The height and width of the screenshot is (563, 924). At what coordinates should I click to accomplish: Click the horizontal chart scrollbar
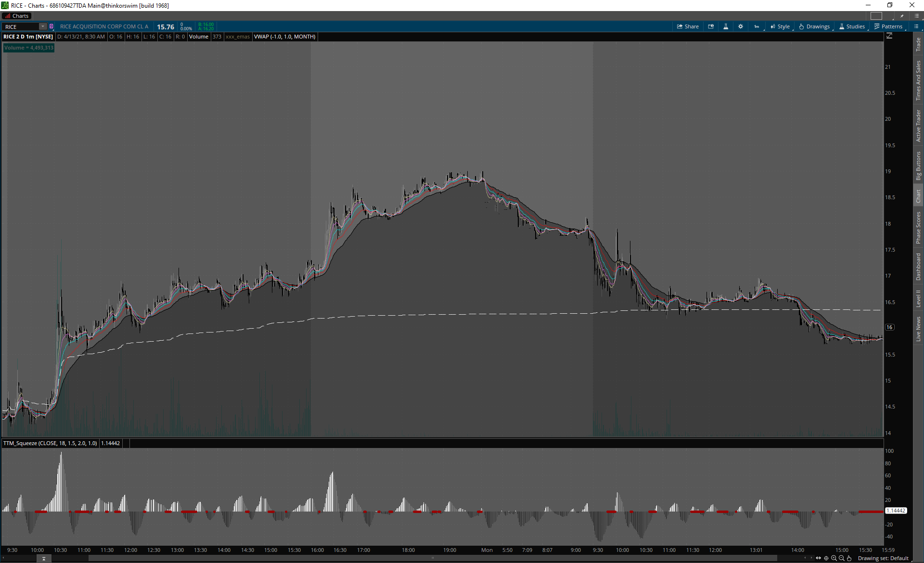coord(432,558)
